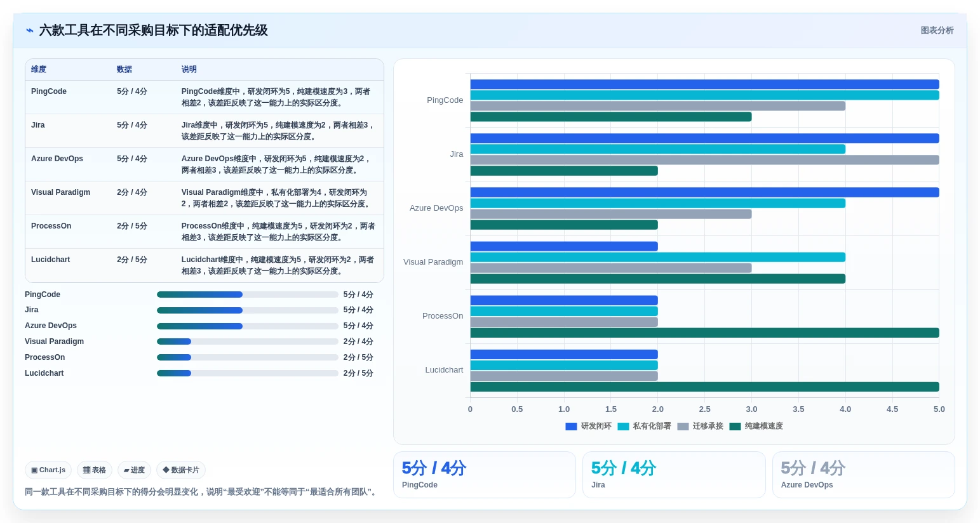This screenshot has width=980, height=523.
Task: Click the Jira progress bar
Action: coord(247,310)
